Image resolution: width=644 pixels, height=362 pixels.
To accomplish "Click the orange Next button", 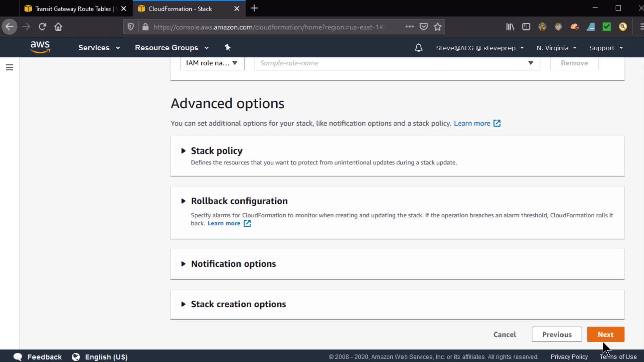I will (x=605, y=334).
